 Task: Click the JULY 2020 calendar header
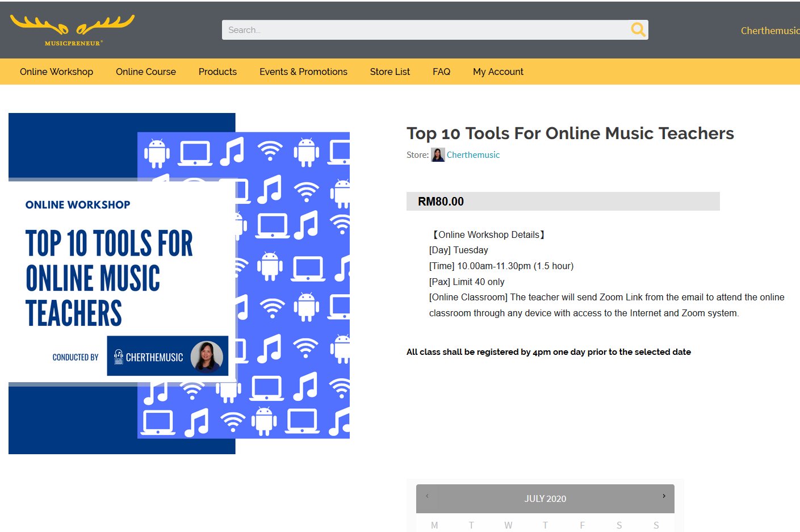(545, 499)
